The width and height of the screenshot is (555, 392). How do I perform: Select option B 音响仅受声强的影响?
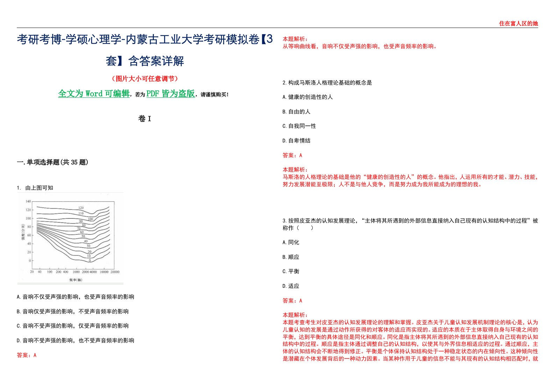72,312
